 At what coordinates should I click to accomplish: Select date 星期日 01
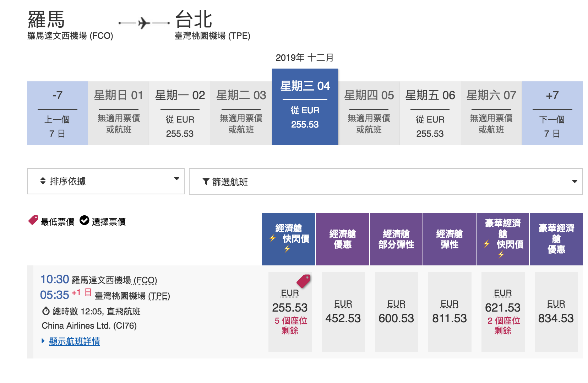[119, 113]
